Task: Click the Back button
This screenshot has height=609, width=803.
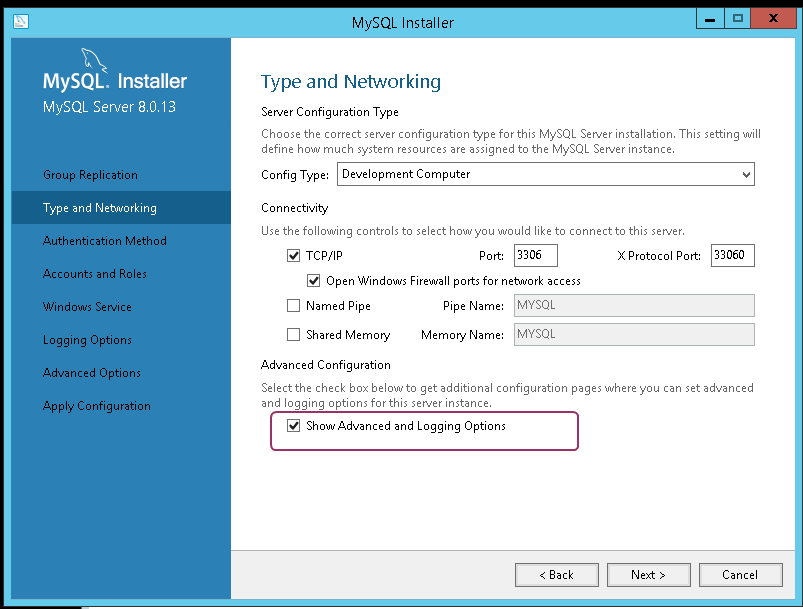Action: [557, 575]
